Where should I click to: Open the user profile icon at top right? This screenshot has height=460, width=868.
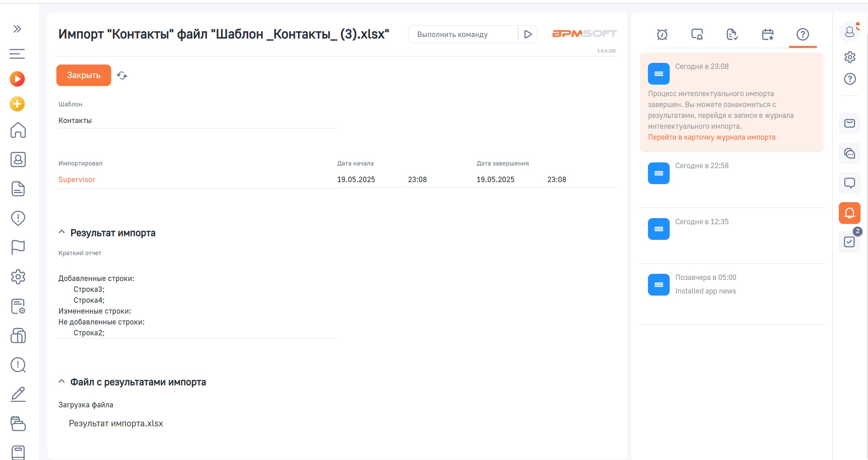pos(849,32)
